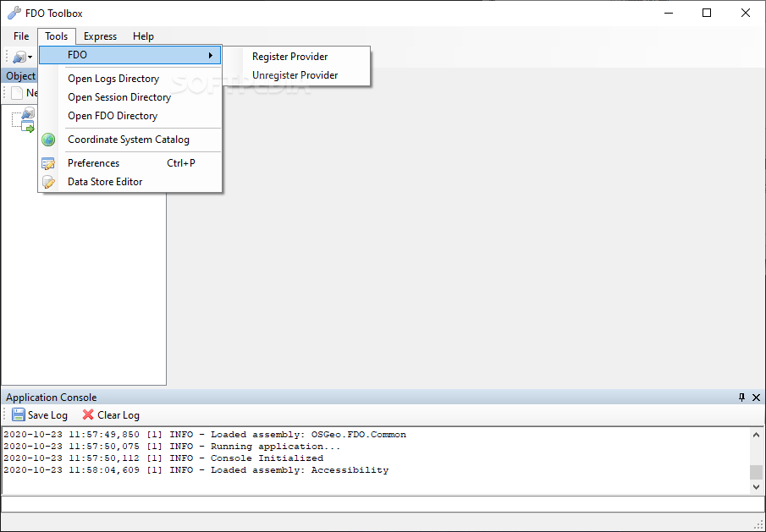Launch the Data Store Editor
The image size is (766, 532).
(130, 182)
